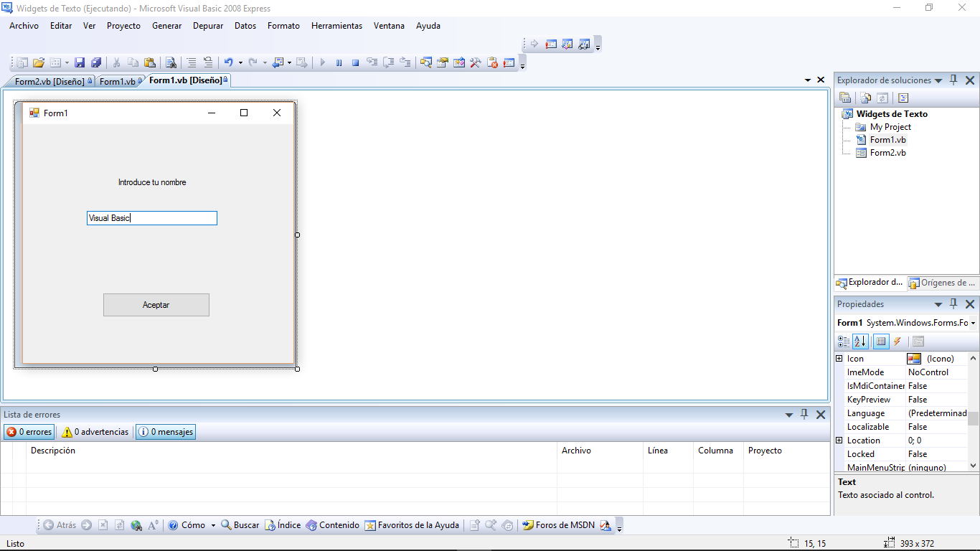The height and width of the screenshot is (551, 980).
Task: Select the Widgets de Texto project node
Action: 892,114
